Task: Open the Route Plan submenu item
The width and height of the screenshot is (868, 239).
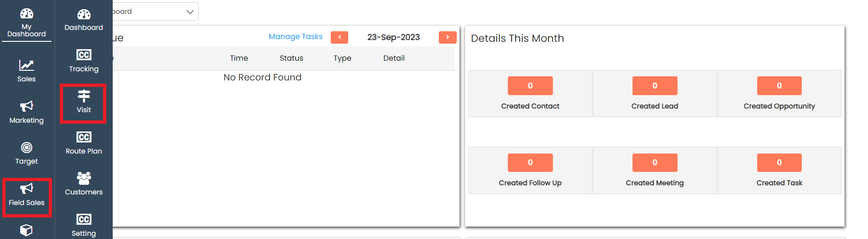Action: point(84,142)
